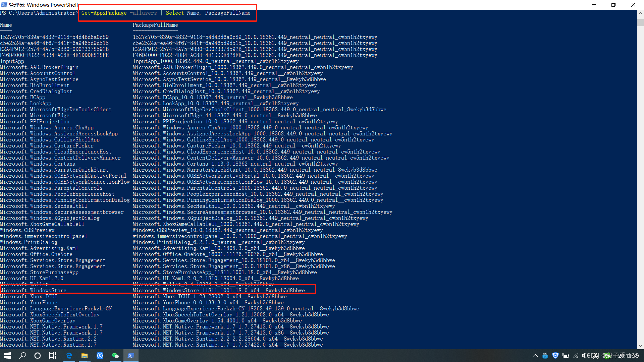Image resolution: width=644 pixels, height=362 pixels.
Task: Switch to WeChat from the taskbar
Action: [x=115, y=356]
